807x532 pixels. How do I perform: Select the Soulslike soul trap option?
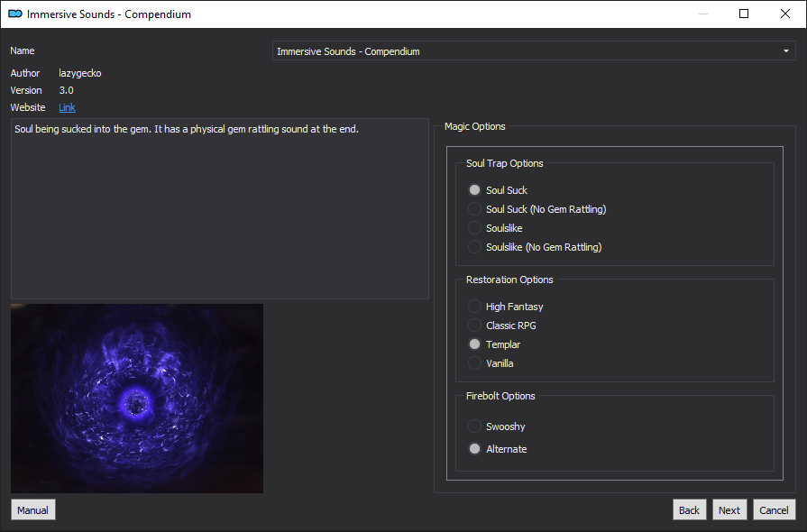point(475,228)
